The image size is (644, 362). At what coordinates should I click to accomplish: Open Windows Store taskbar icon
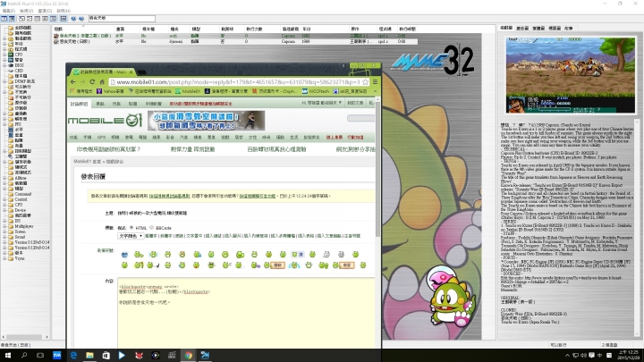pos(106,355)
